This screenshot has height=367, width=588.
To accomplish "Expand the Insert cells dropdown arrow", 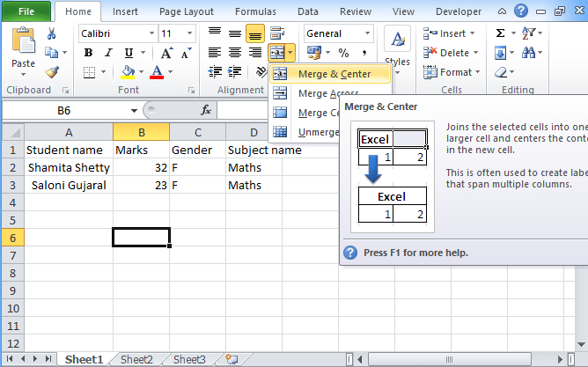I will [472, 33].
